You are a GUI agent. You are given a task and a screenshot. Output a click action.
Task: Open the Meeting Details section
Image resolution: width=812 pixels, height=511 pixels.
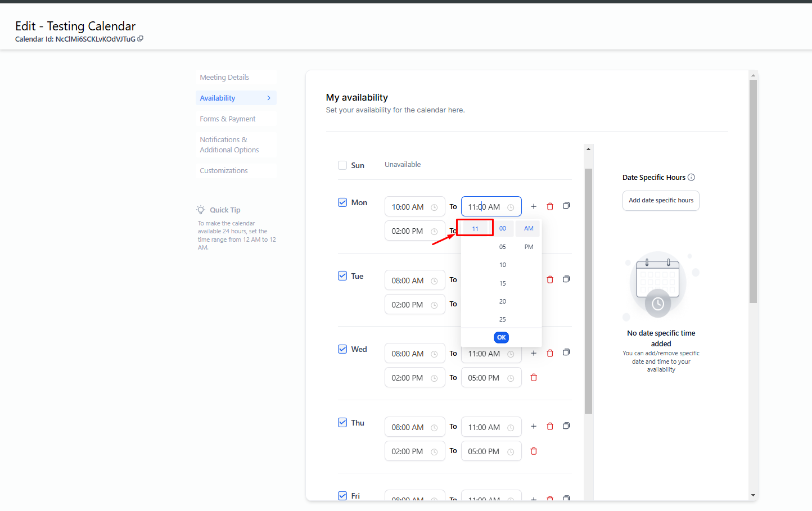pos(224,78)
